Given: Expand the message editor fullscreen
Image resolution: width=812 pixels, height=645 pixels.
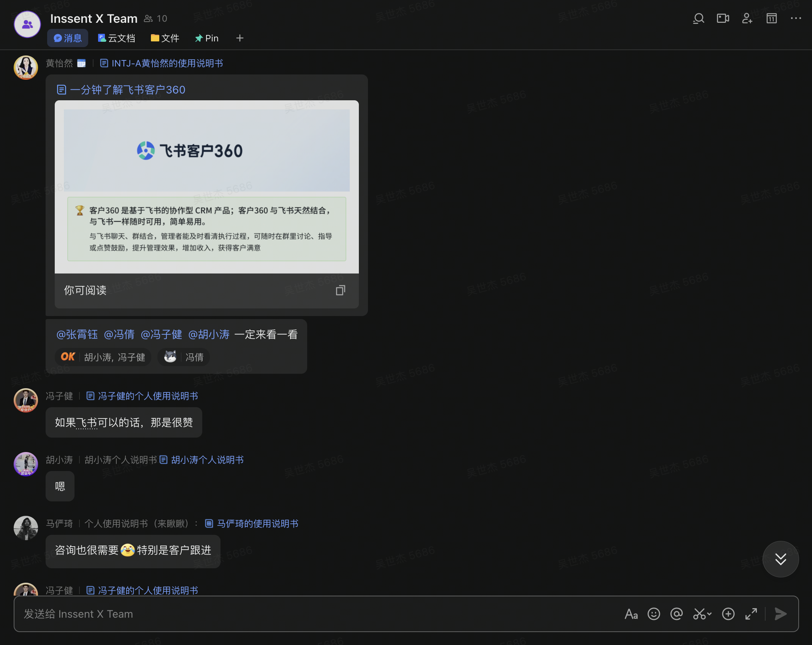Looking at the screenshot, I should [751, 614].
